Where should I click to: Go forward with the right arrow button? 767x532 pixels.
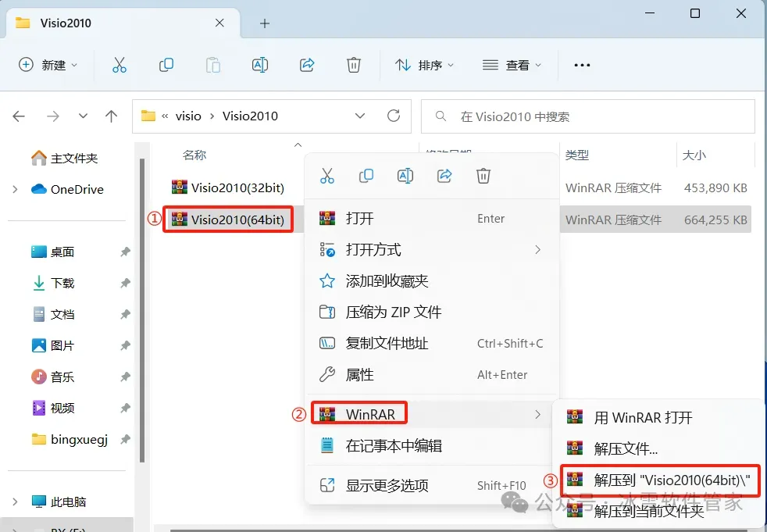[x=53, y=116]
